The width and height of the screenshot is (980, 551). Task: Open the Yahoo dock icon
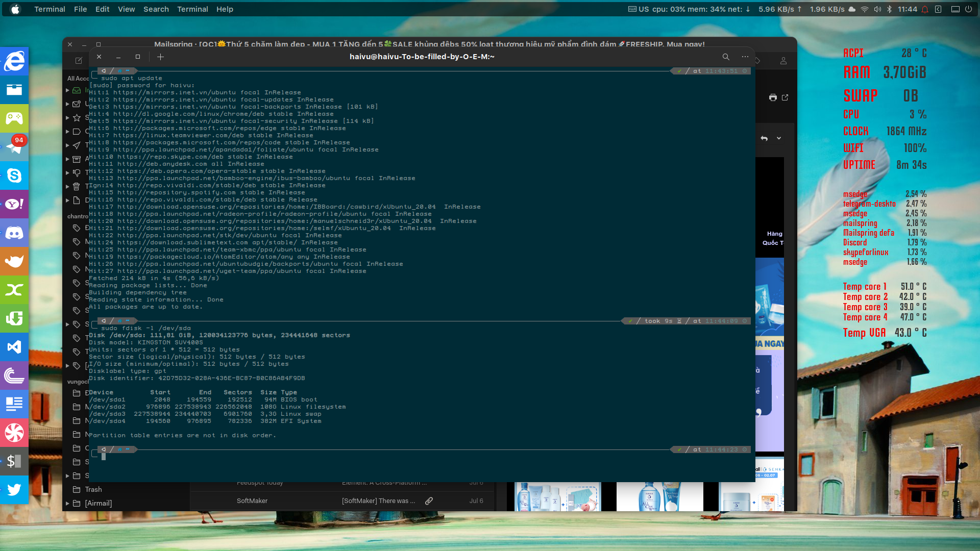14,204
